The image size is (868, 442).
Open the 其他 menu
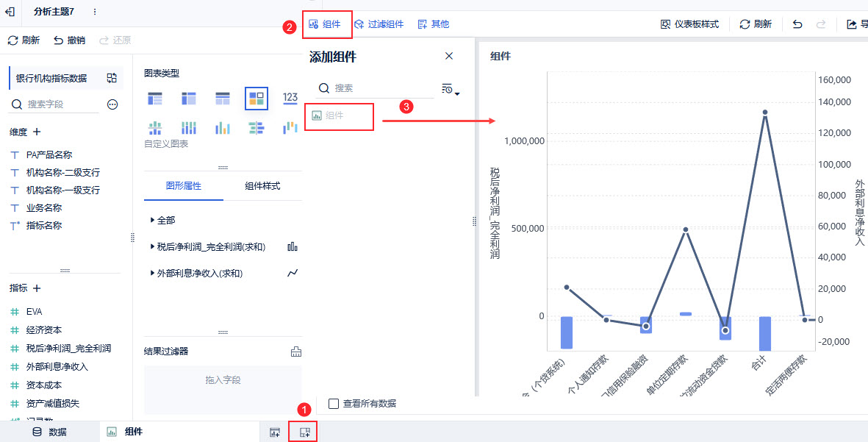coord(434,24)
